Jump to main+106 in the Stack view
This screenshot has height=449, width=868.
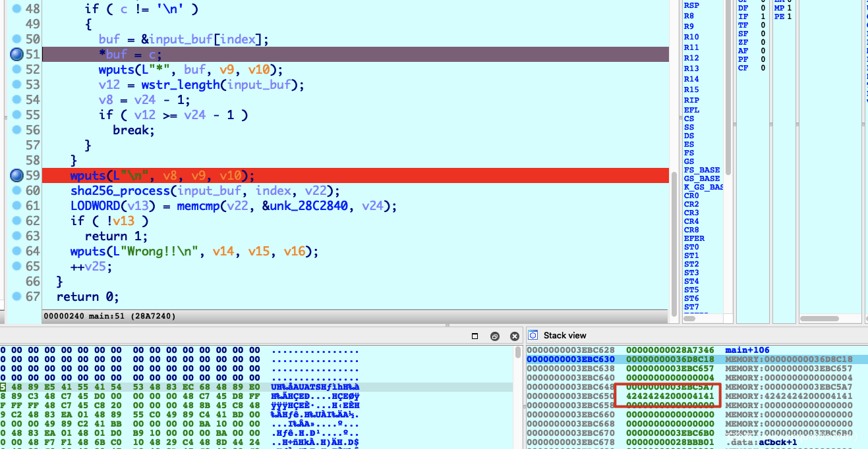743,350
